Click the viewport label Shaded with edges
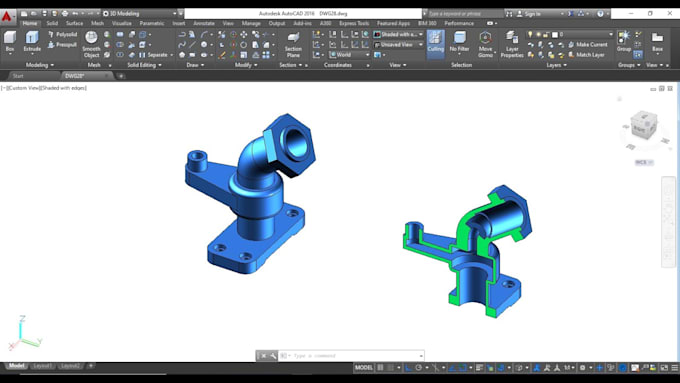Viewport: 680px width, 383px height. tap(63, 88)
